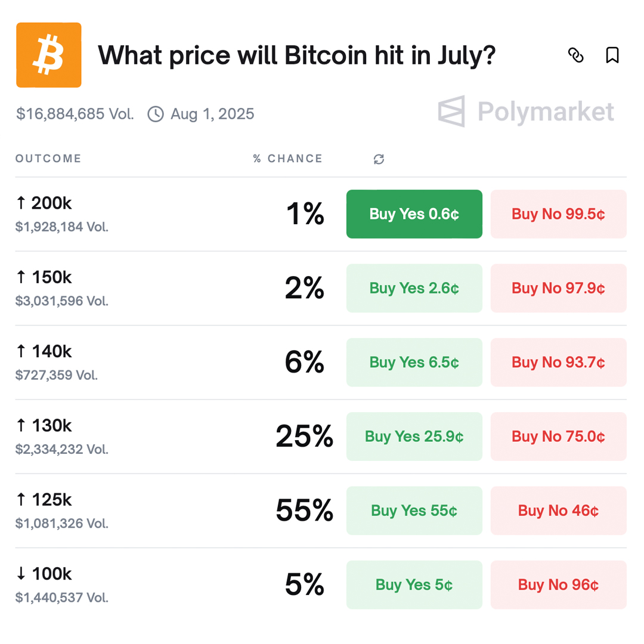Bookmark this Bitcoin market
Image resolution: width=644 pixels, height=644 pixels.
click(612, 55)
